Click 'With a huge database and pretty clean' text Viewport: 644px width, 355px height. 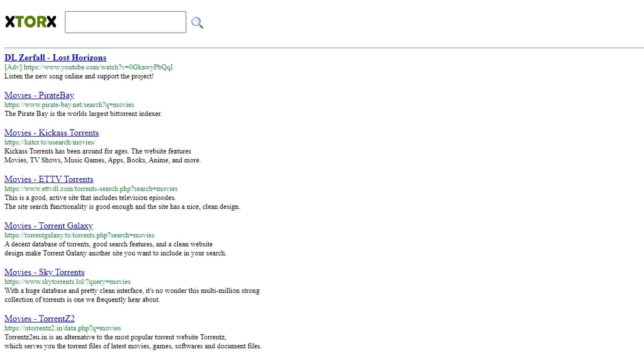click(132, 291)
